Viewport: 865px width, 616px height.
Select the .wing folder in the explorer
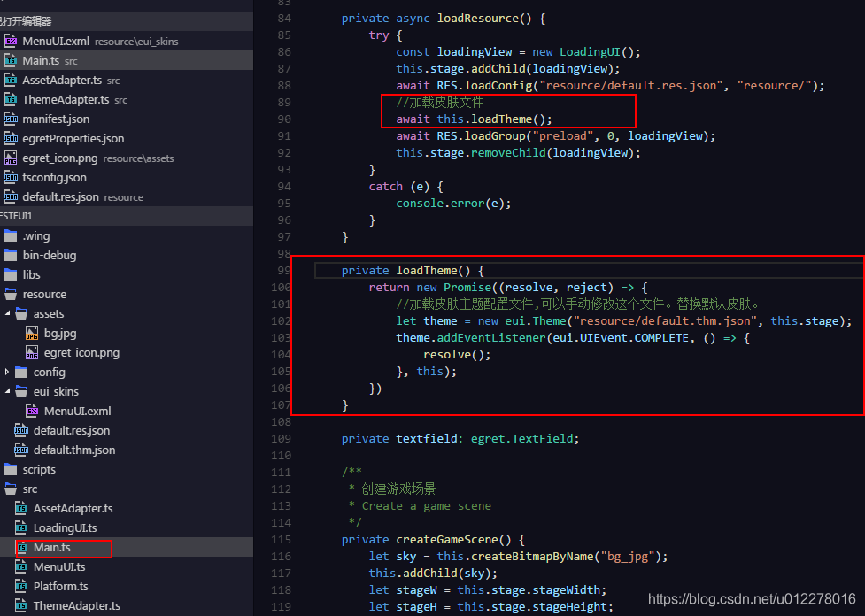[x=36, y=235]
